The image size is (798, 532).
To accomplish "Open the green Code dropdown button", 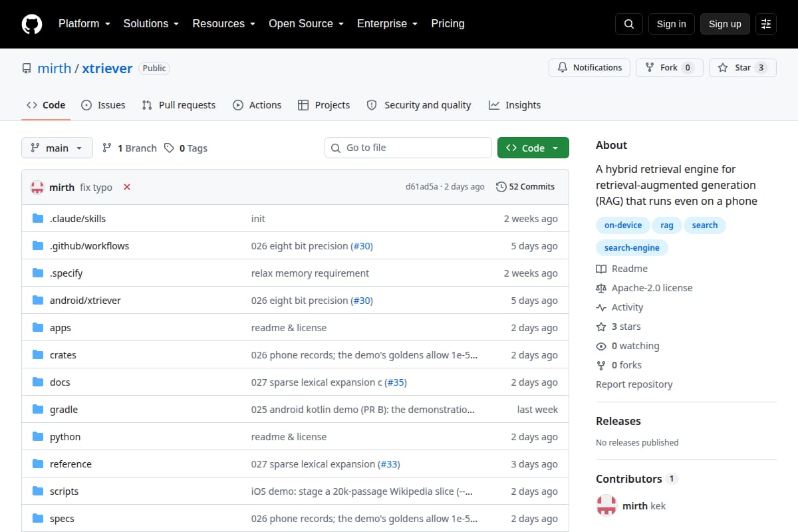I will tap(533, 148).
